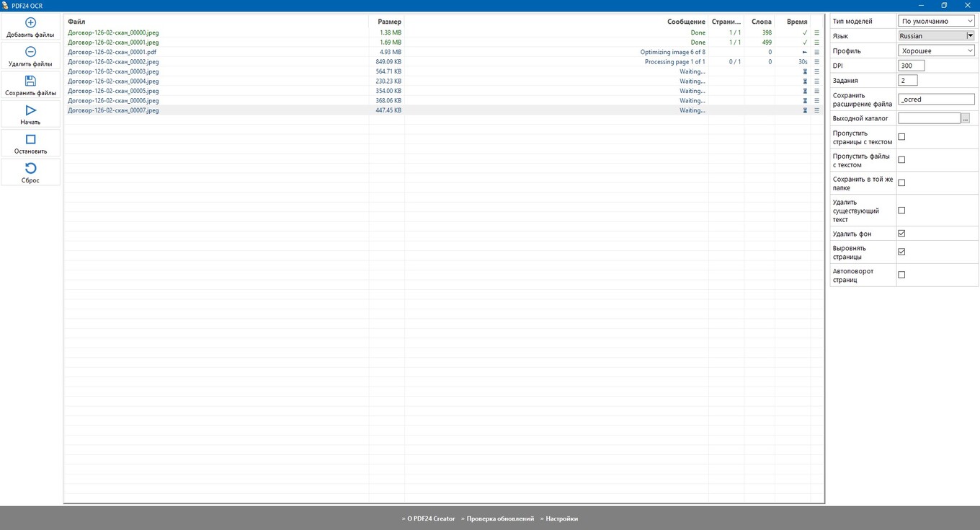Enable Пропустить страницы с текстом checkbox
Image resolution: width=980 pixels, height=530 pixels.
tap(901, 137)
